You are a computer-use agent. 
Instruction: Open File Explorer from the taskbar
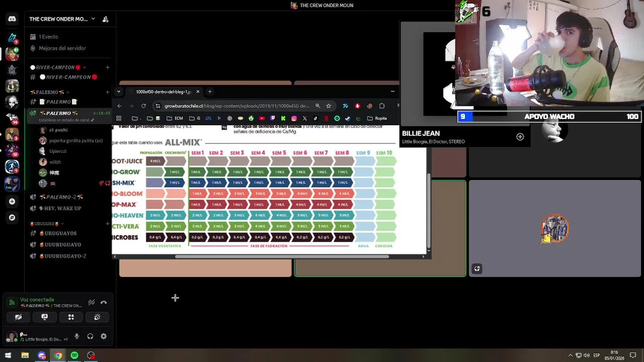pos(25,355)
